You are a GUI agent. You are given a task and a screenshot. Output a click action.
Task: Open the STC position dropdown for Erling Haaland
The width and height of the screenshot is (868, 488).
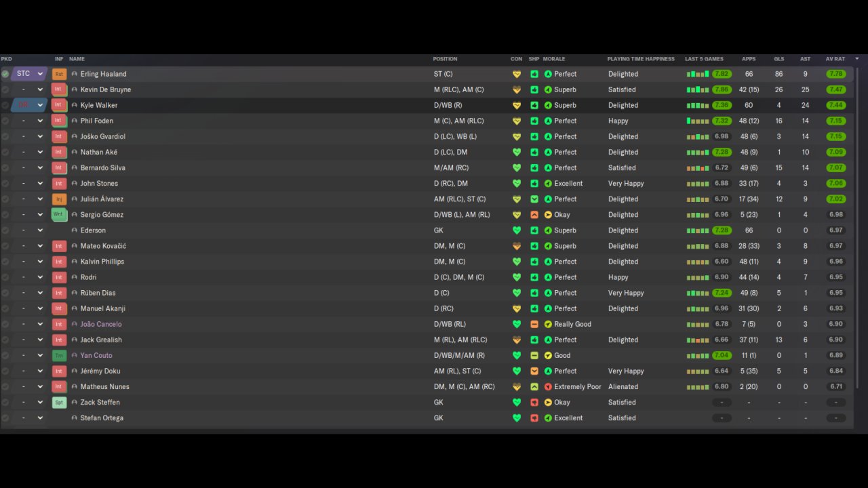(28, 74)
